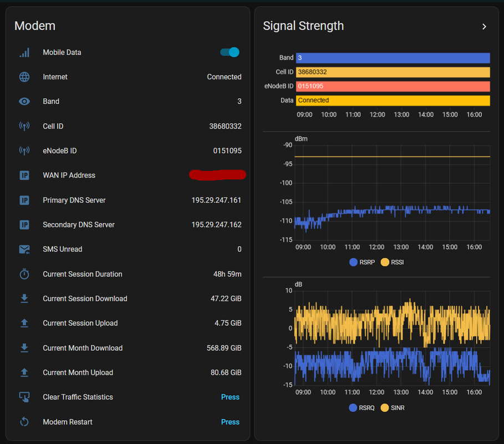Click the Mobile Data label

coord(62,52)
